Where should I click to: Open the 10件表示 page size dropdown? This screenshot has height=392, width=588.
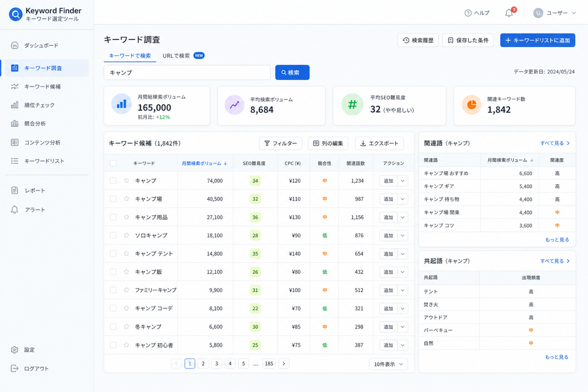pos(389,364)
